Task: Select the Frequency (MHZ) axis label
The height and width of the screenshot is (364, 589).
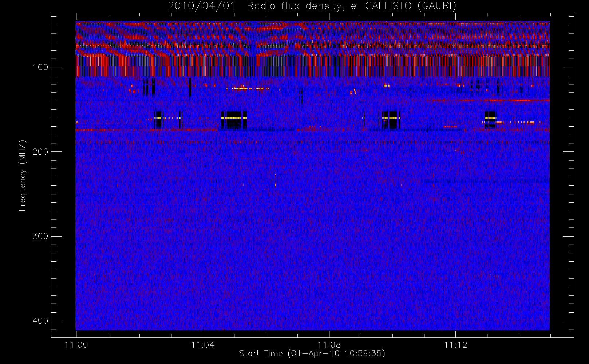Action: coord(23,175)
